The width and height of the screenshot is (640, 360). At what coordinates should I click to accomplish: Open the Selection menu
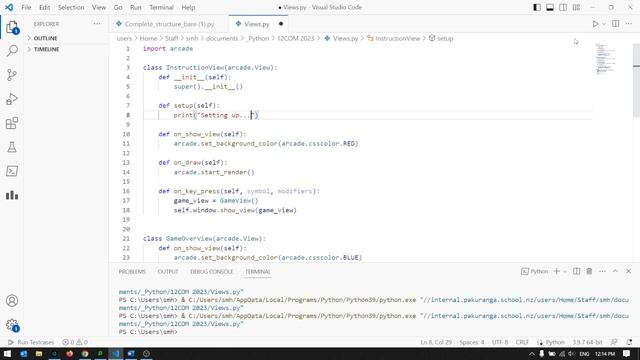pos(71,7)
